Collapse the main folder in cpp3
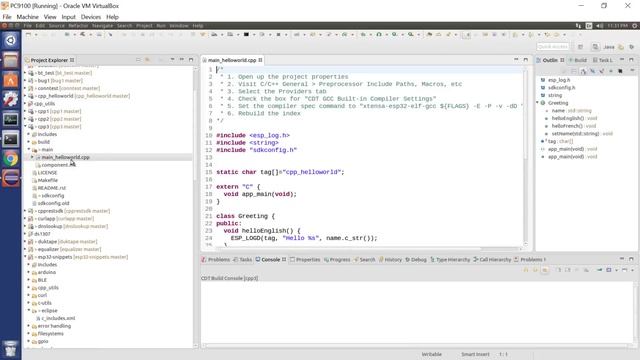 (x=29, y=149)
